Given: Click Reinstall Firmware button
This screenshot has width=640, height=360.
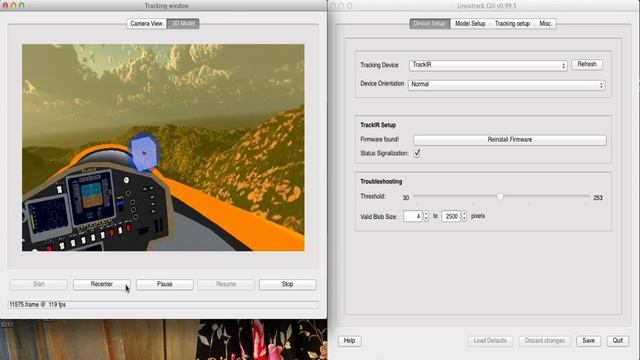Looking at the screenshot, I should (510, 140).
